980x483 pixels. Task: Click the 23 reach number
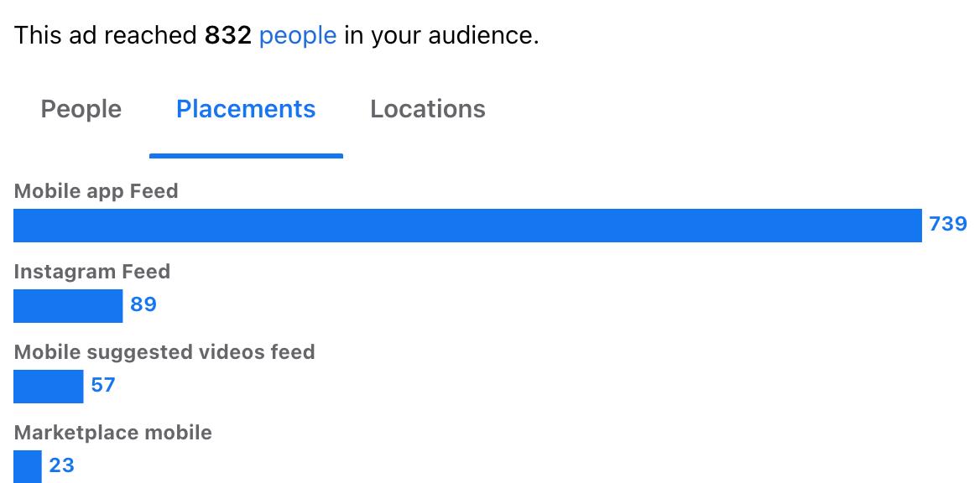tap(61, 465)
